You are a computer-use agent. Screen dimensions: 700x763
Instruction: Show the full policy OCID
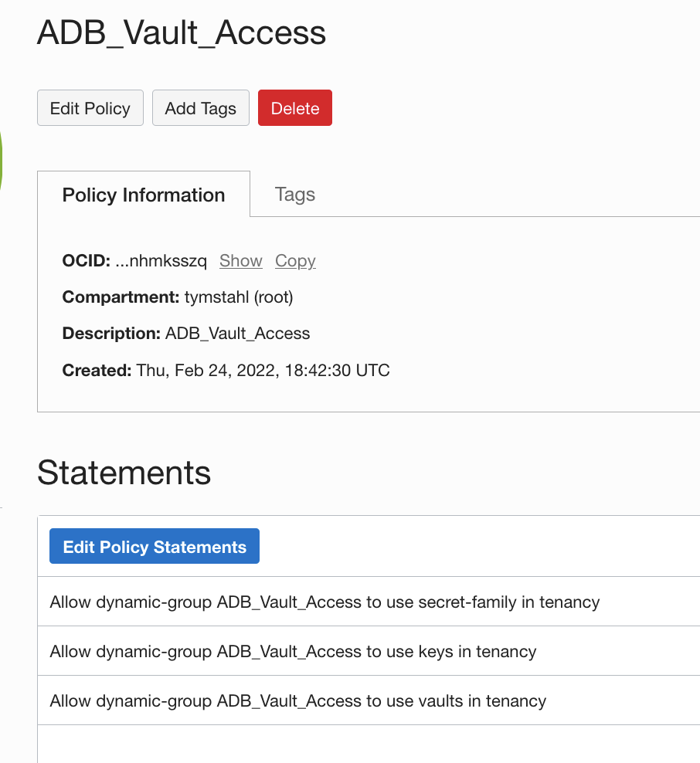tap(240, 261)
